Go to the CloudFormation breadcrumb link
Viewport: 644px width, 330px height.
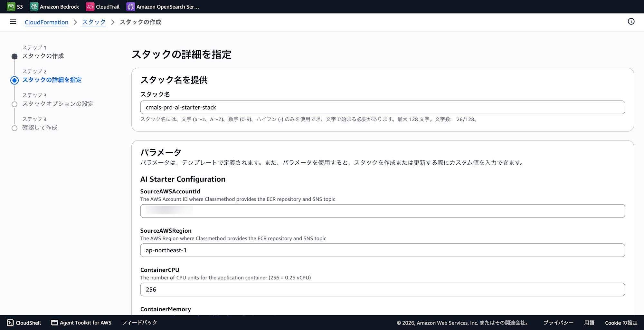click(46, 22)
